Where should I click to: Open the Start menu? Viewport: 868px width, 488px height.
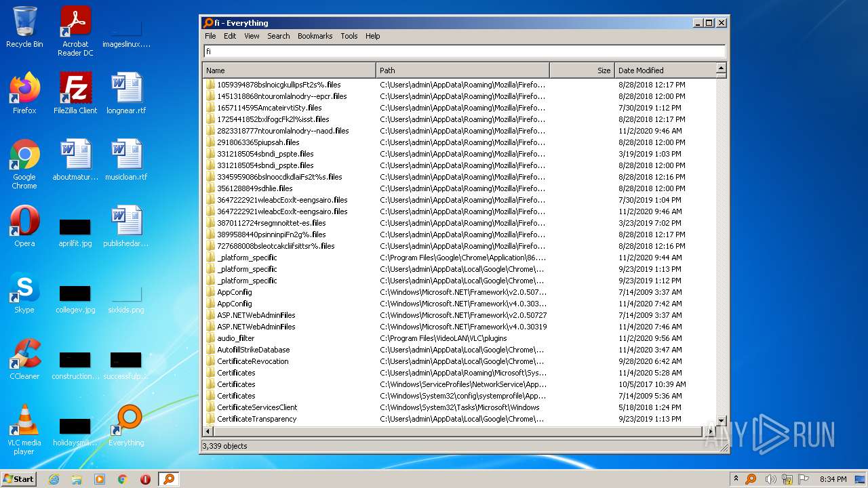pyautogui.click(x=19, y=479)
